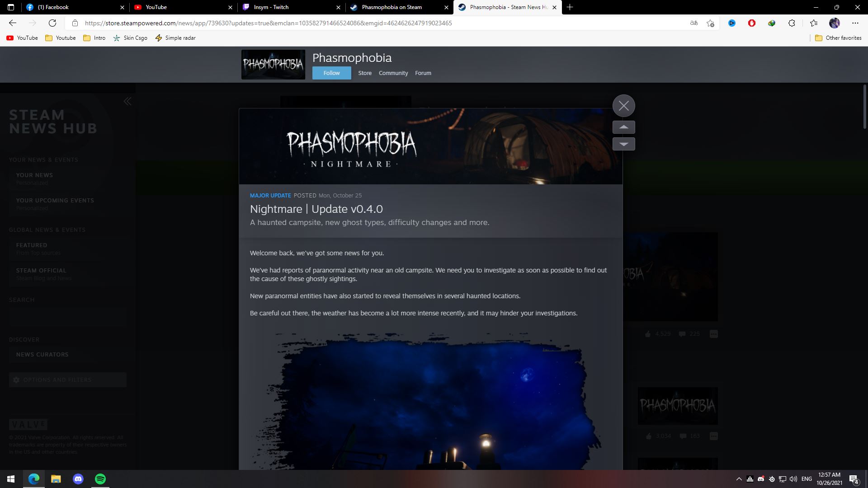Screen dimensions: 868x488
Task: Click the comment bubble icon showing 225
Action: 683,333
